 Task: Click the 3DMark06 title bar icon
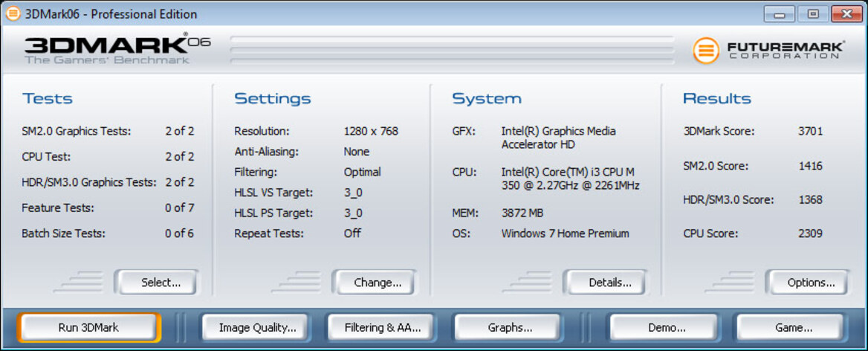pyautogui.click(x=13, y=13)
